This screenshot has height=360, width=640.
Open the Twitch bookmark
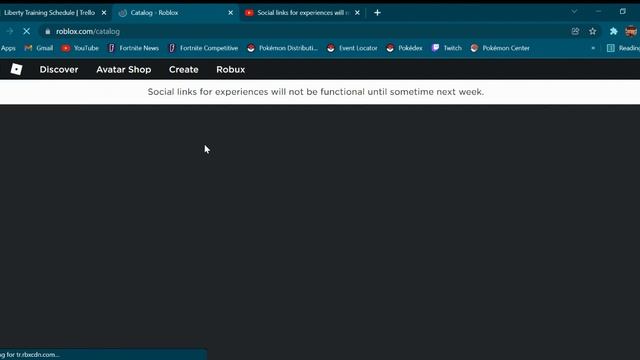pos(447,48)
